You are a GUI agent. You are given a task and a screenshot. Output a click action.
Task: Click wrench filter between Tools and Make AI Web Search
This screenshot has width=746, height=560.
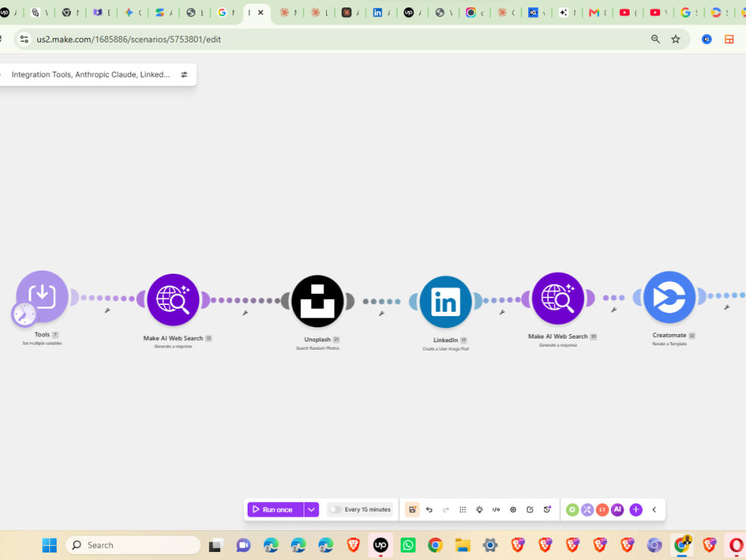pyautogui.click(x=107, y=310)
